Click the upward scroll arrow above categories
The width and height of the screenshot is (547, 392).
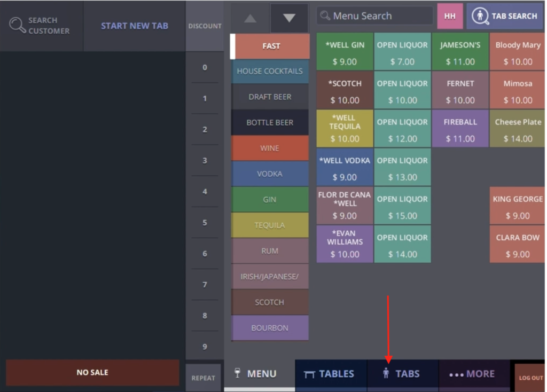point(251,18)
